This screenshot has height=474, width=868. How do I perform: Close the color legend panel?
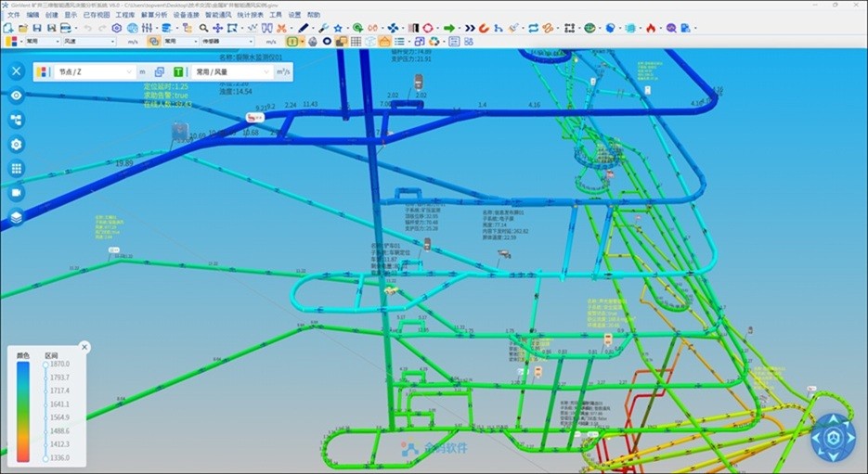84,347
